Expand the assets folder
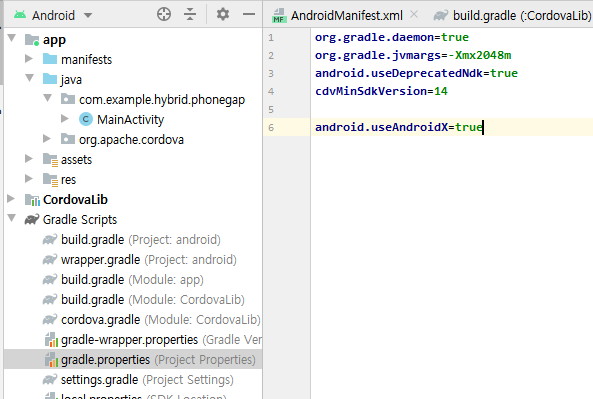This screenshot has width=593, height=399. point(29,158)
